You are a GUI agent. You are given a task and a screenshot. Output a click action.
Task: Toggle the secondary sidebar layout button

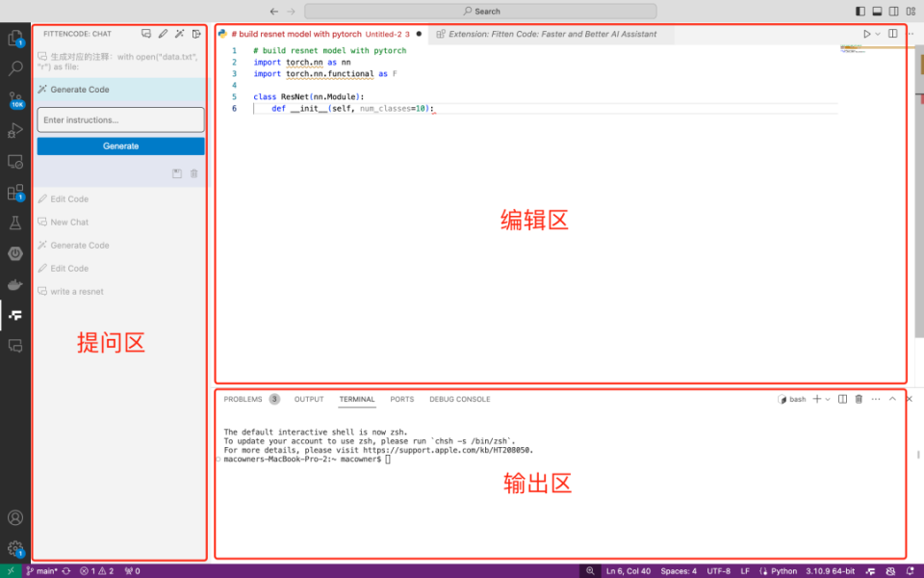[x=894, y=12]
